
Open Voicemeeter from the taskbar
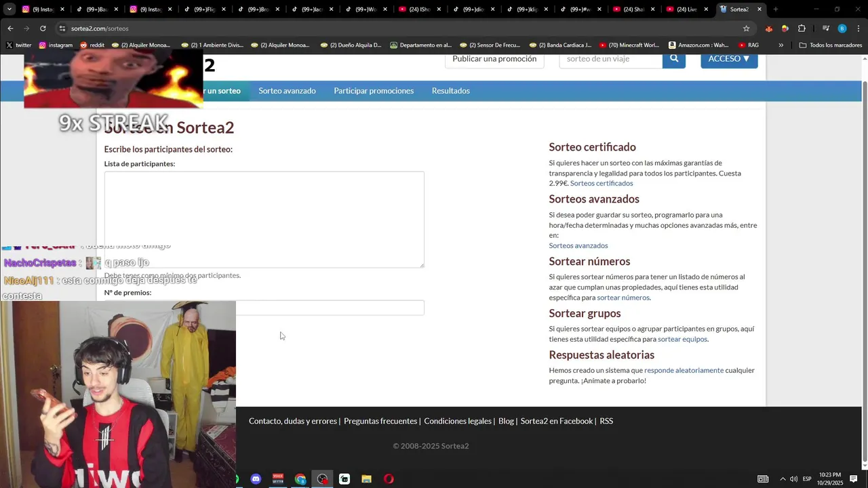pyautogui.click(x=278, y=479)
